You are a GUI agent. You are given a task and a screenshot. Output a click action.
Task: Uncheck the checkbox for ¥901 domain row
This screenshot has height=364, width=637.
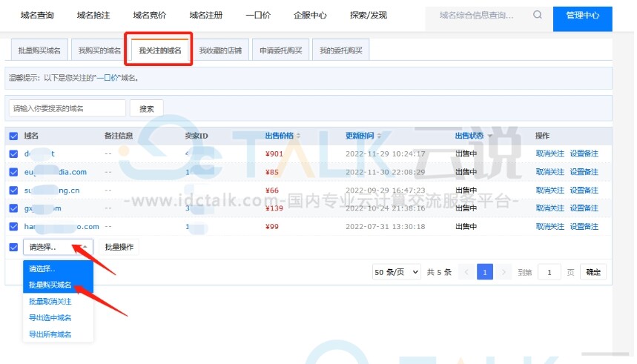click(x=13, y=154)
